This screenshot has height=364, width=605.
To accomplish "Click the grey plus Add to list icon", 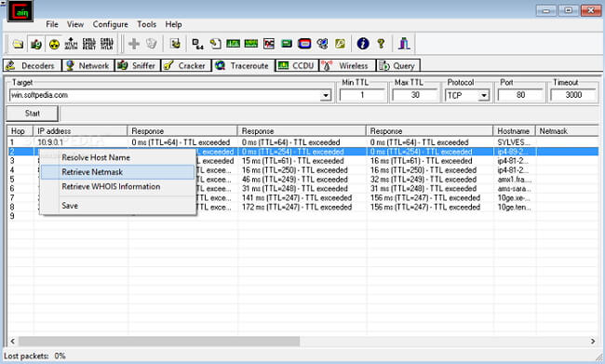I will 133,44.
